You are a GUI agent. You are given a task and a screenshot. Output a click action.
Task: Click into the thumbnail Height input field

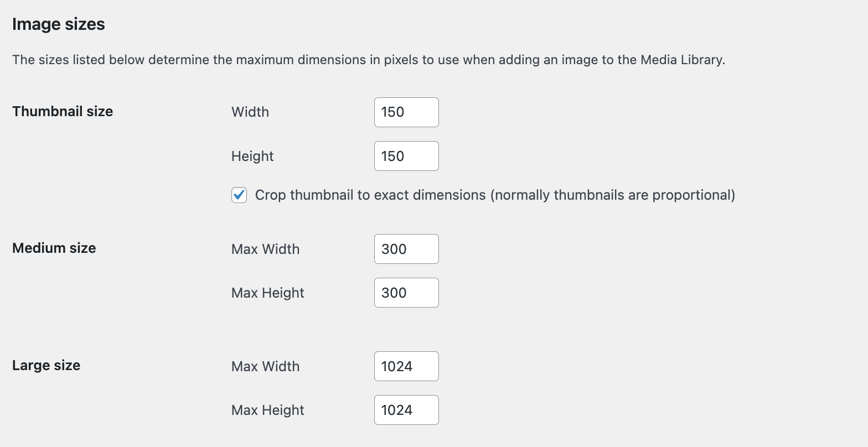[406, 156]
